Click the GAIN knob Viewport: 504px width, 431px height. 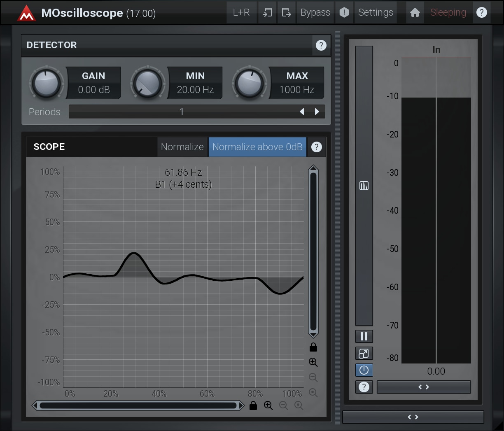(47, 83)
